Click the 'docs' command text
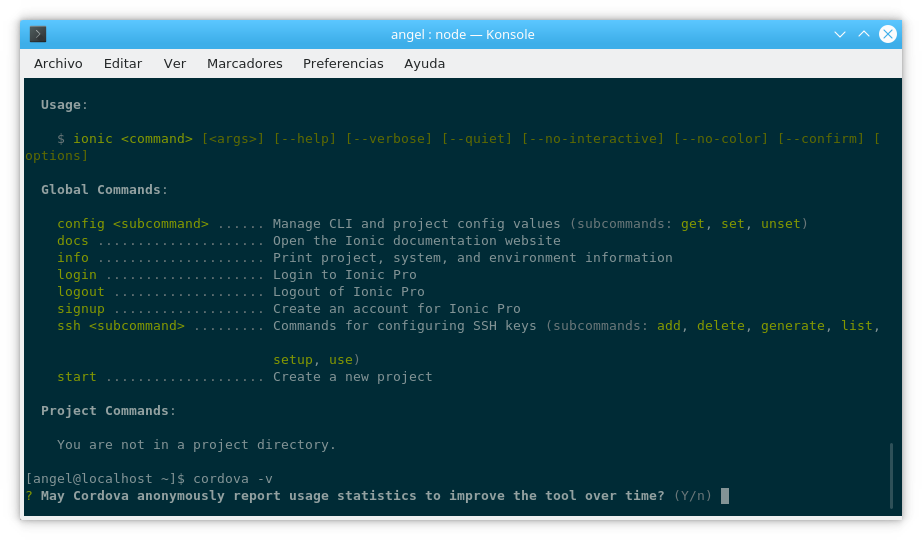 pyautogui.click(x=73, y=241)
